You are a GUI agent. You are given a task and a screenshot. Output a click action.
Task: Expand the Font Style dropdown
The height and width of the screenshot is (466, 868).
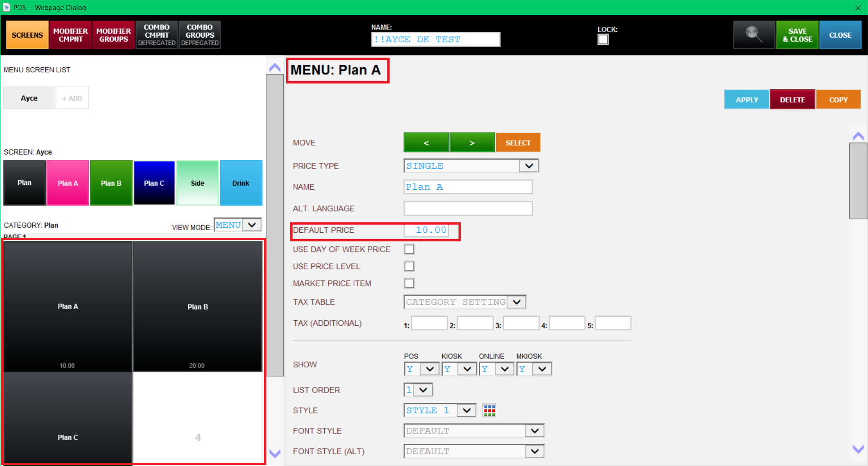(474, 431)
